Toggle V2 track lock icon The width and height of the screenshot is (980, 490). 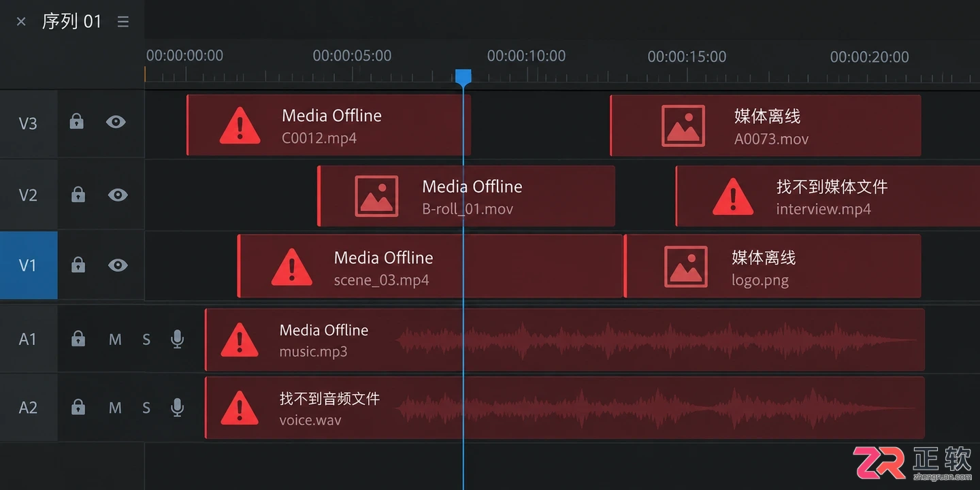78,195
